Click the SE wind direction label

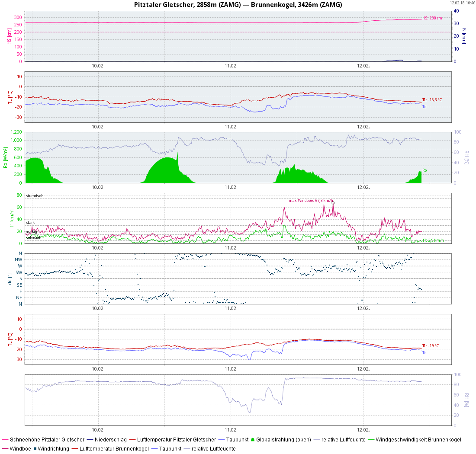[19, 285]
